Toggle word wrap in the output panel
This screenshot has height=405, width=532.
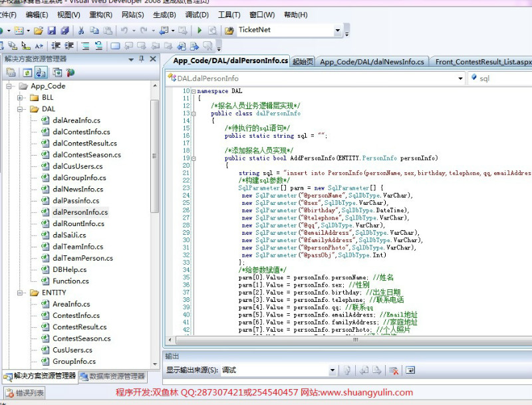tap(410, 370)
